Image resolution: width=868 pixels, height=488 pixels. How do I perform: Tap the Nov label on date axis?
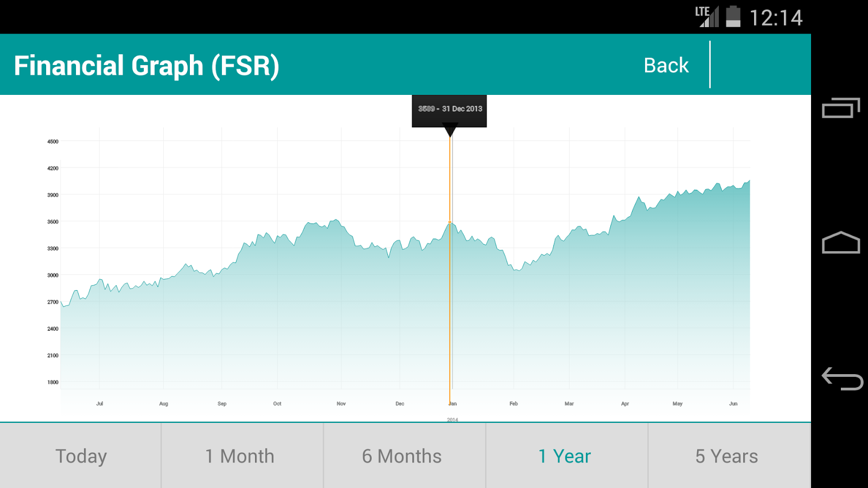[341, 403]
